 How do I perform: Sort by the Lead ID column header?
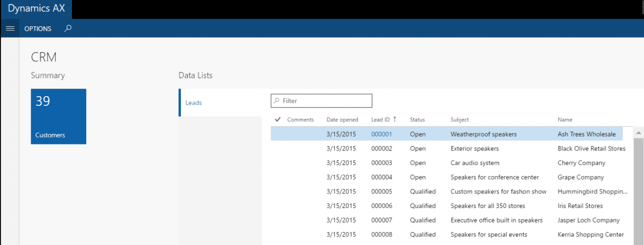(x=381, y=120)
